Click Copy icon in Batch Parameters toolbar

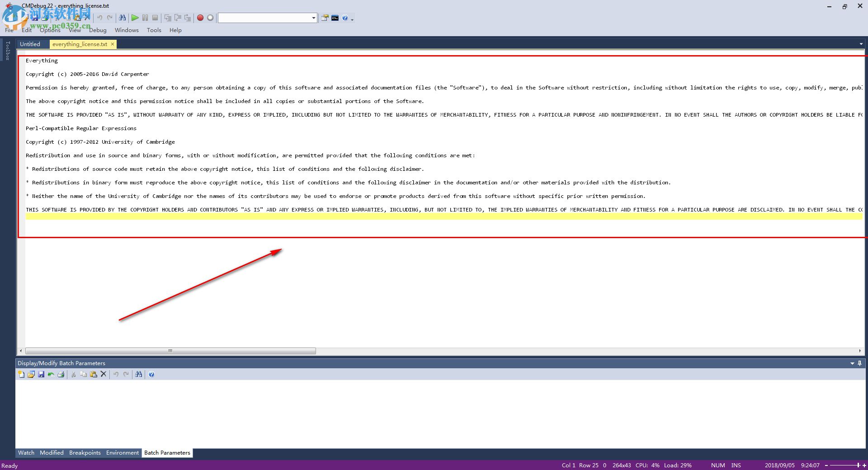(84, 374)
